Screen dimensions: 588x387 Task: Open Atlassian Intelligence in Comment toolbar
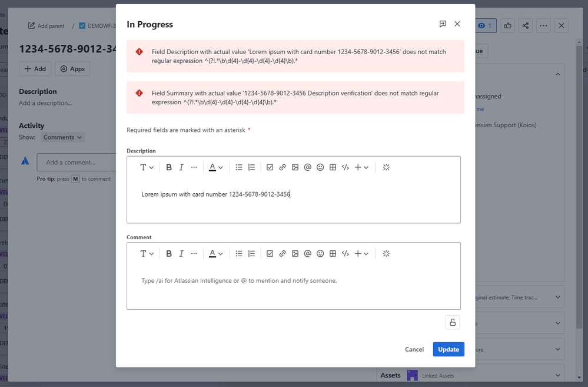[x=386, y=254]
